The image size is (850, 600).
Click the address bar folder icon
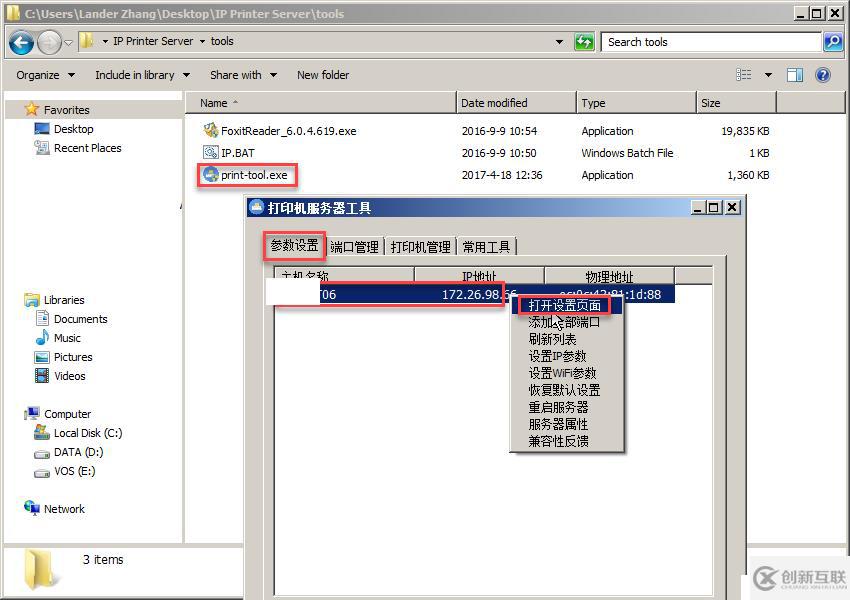(86, 41)
